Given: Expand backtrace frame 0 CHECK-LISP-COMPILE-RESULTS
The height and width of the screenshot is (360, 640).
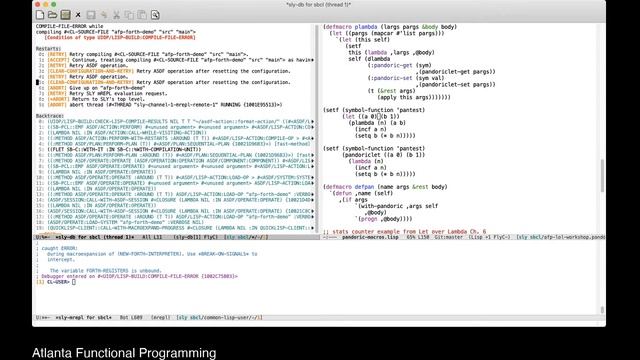Looking at the screenshot, I should [x=176, y=122].
